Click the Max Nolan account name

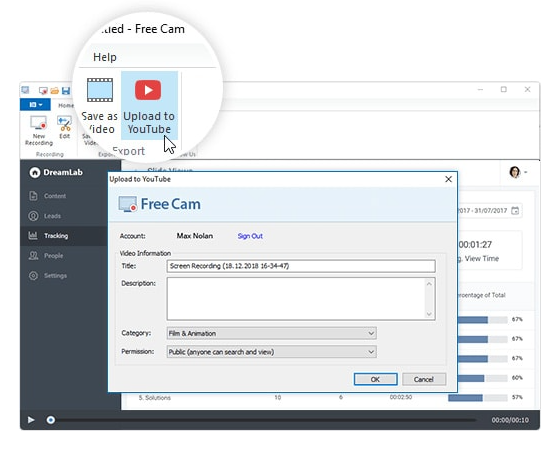[195, 236]
